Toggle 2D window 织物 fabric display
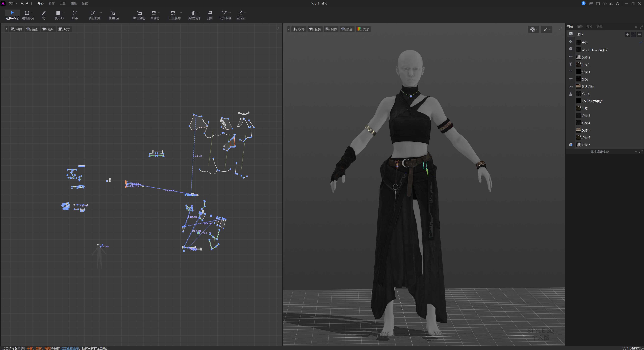 [x=16, y=29]
